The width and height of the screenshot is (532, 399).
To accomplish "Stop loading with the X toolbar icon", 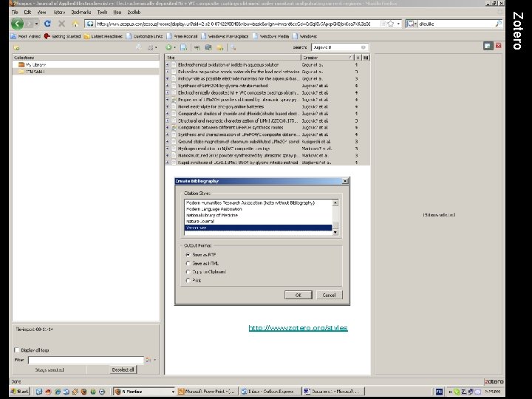I will (62, 24).
